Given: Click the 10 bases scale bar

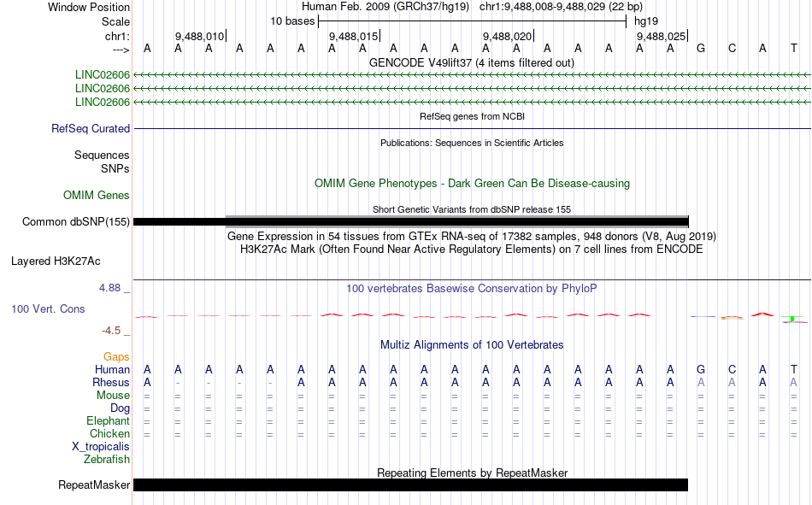Looking at the screenshot, I should (473, 21).
